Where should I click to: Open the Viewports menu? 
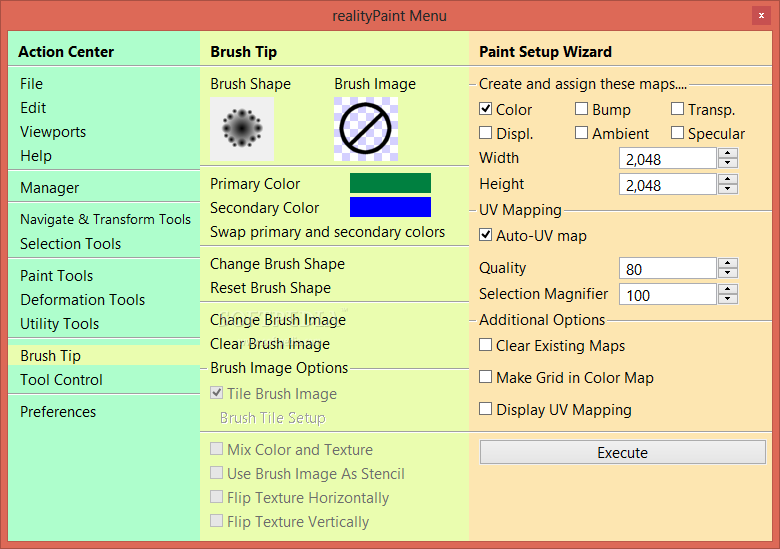pyautogui.click(x=53, y=132)
